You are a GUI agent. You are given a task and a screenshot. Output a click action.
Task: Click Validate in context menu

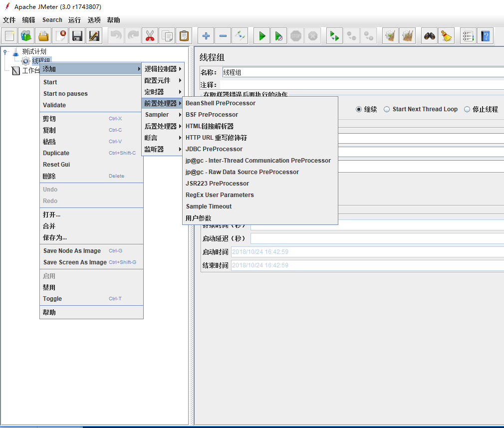click(91, 105)
